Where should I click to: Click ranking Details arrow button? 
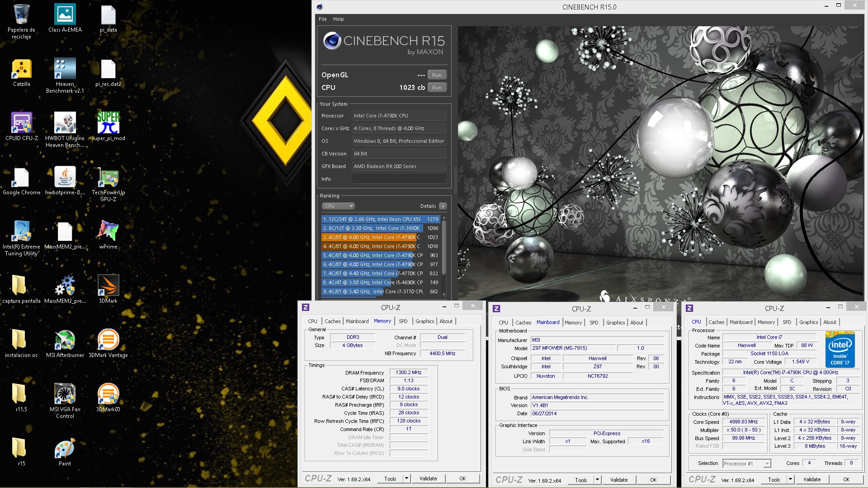pyautogui.click(x=443, y=206)
